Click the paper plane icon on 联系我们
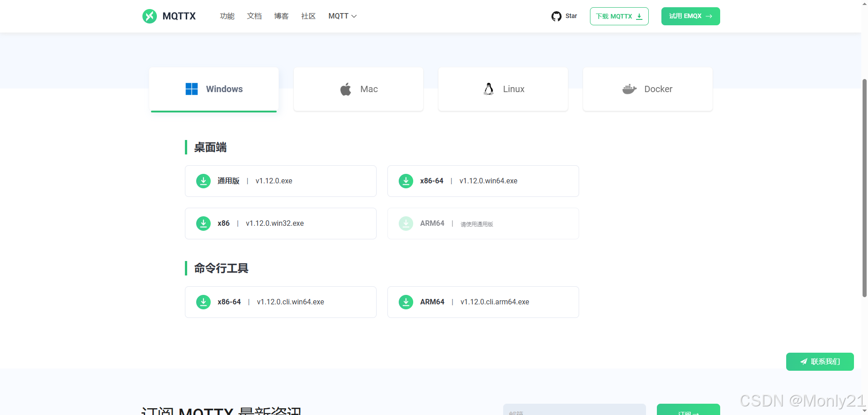This screenshot has width=868, height=415. (803, 361)
